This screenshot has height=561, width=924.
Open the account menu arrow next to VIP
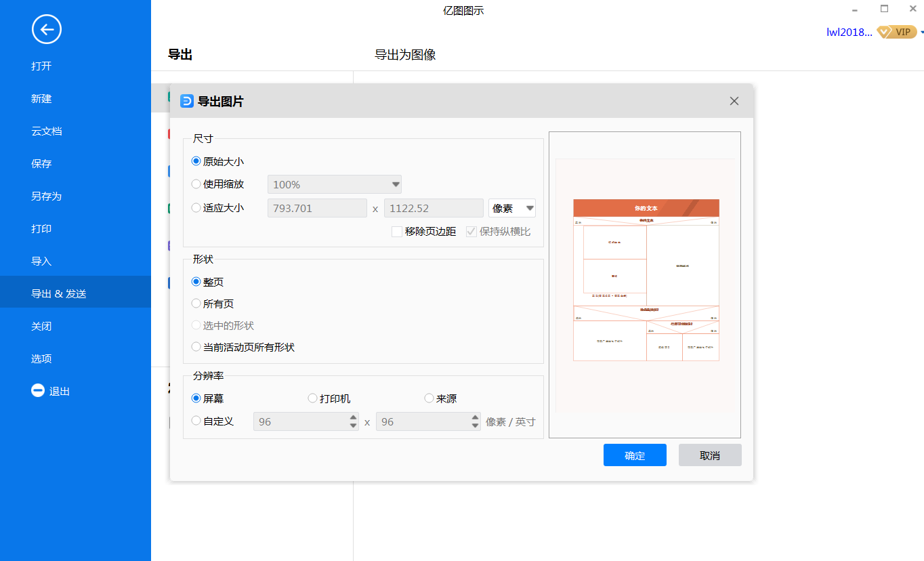point(922,32)
